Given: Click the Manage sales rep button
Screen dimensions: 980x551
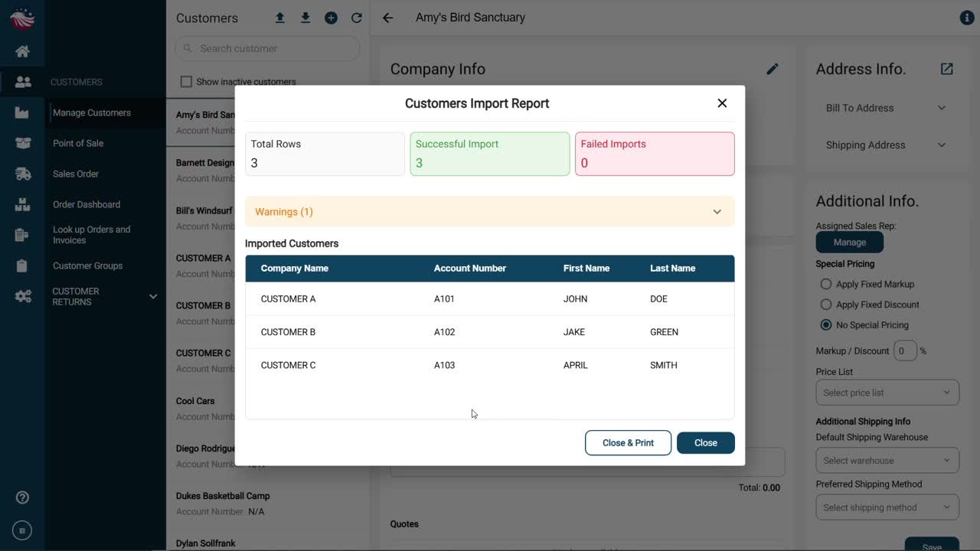Looking at the screenshot, I should (x=849, y=243).
